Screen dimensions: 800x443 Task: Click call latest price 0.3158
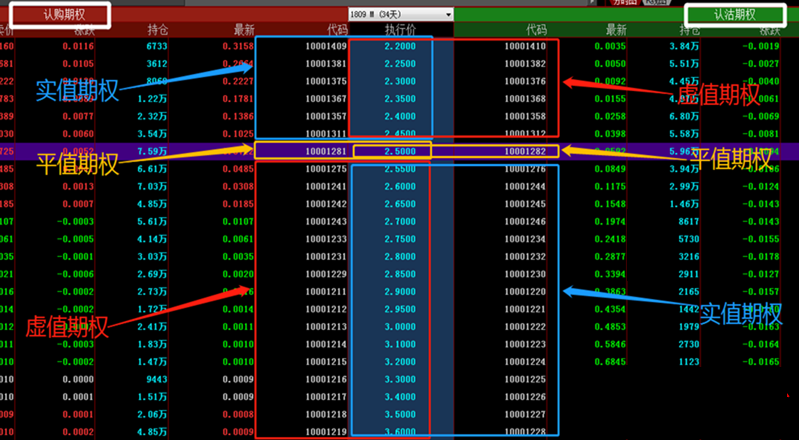tap(238, 46)
